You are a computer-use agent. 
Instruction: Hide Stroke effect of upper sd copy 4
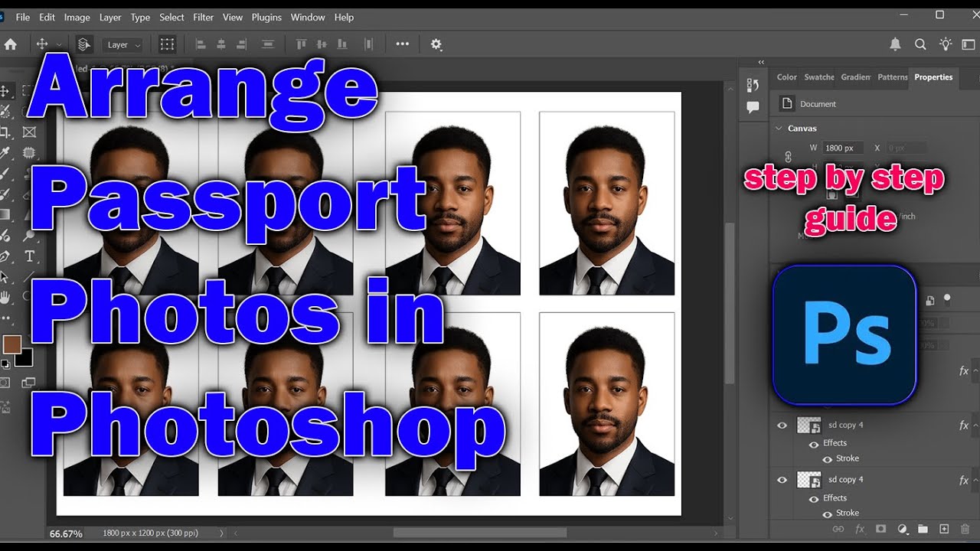tap(827, 459)
